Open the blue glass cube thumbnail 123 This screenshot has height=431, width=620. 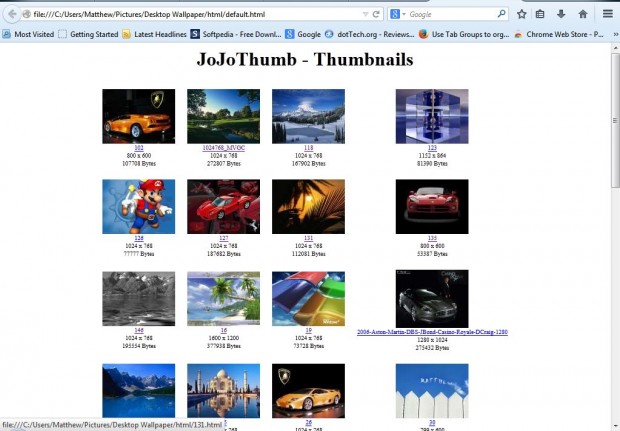point(432,116)
